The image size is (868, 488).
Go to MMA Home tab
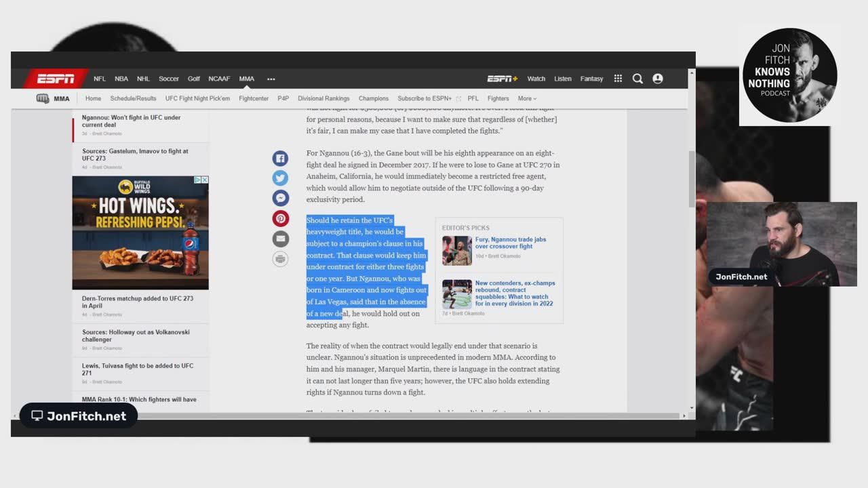click(x=93, y=98)
